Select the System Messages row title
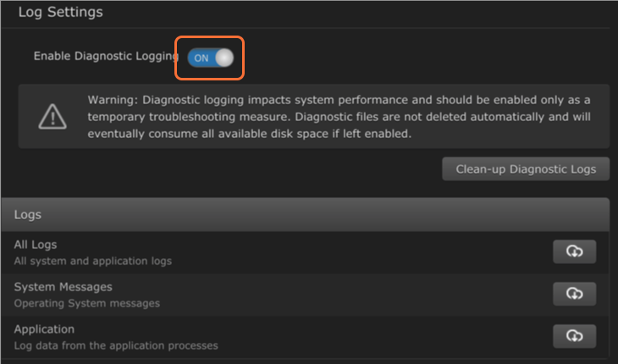 point(63,287)
